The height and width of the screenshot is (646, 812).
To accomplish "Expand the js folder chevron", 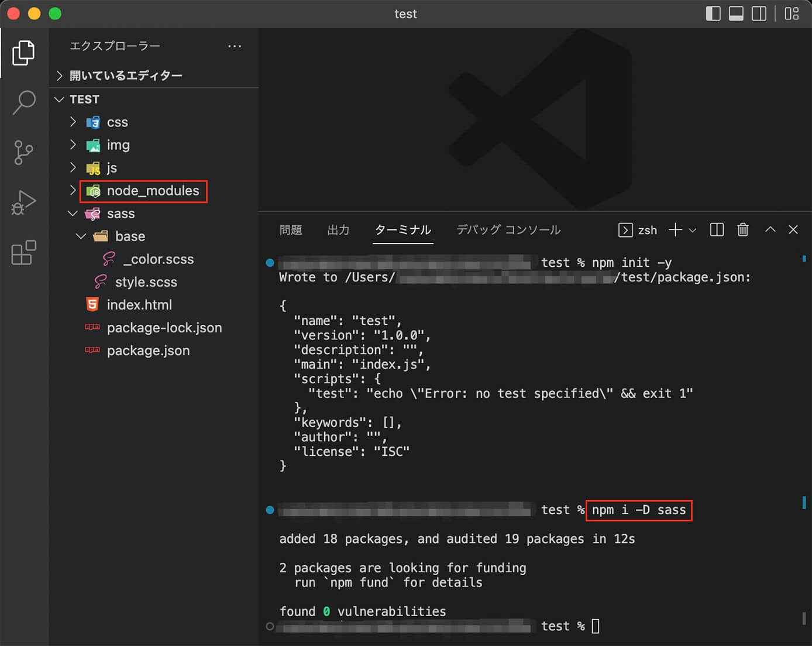I will [73, 167].
